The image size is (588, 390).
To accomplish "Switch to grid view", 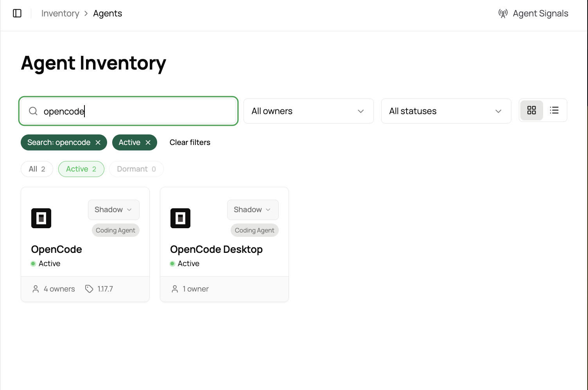I will (532, 110).
